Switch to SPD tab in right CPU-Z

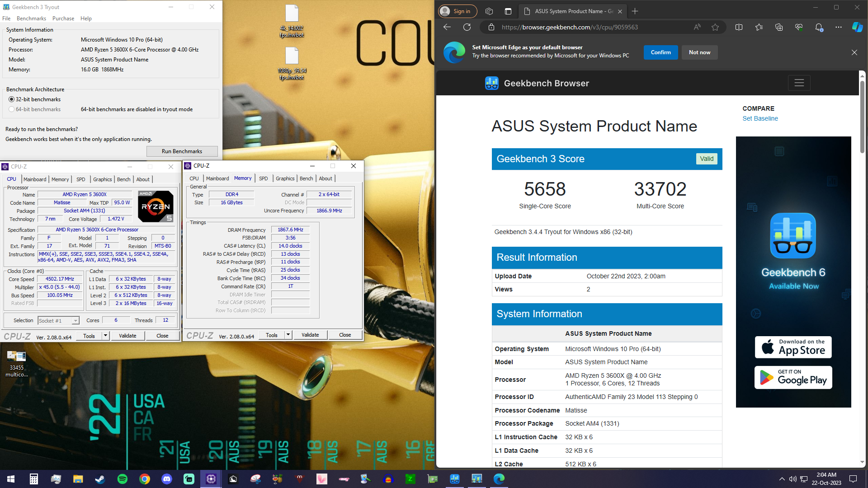tap(264, 178)
